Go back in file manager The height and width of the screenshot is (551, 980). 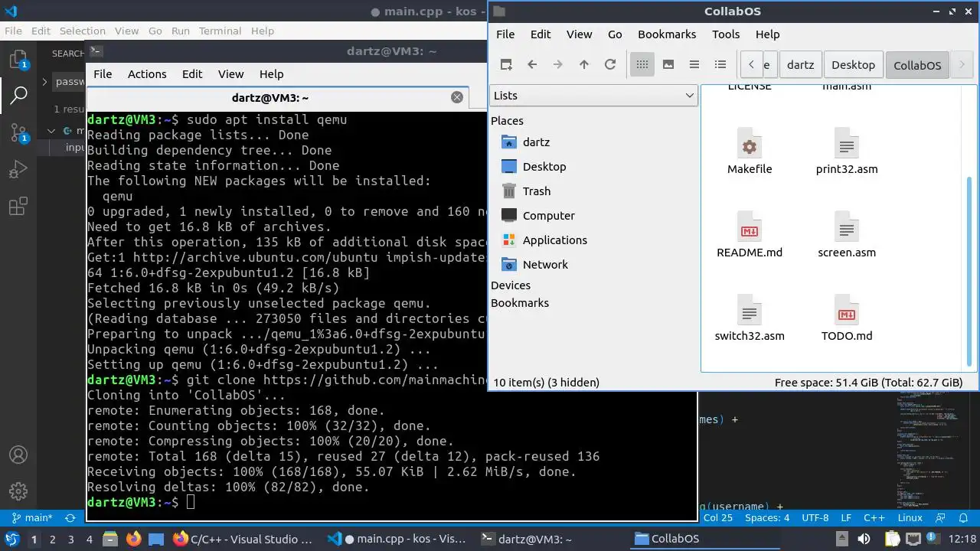pos(532,64)
